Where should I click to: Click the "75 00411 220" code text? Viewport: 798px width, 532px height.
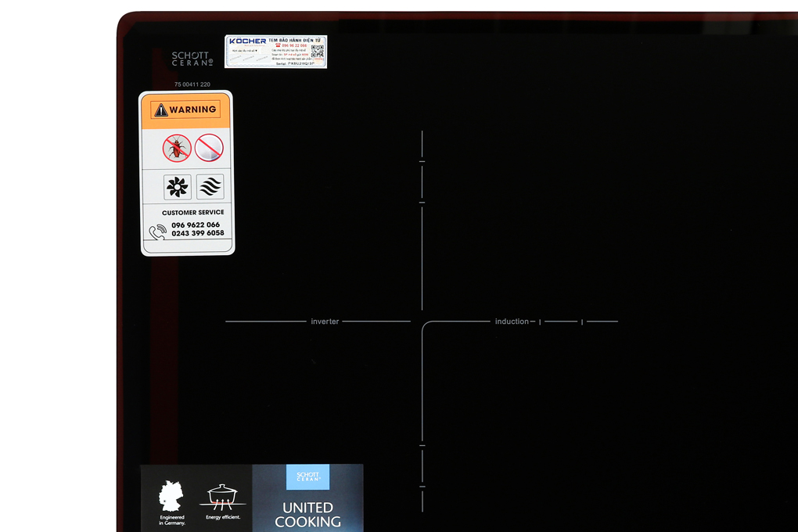[192, 84]
